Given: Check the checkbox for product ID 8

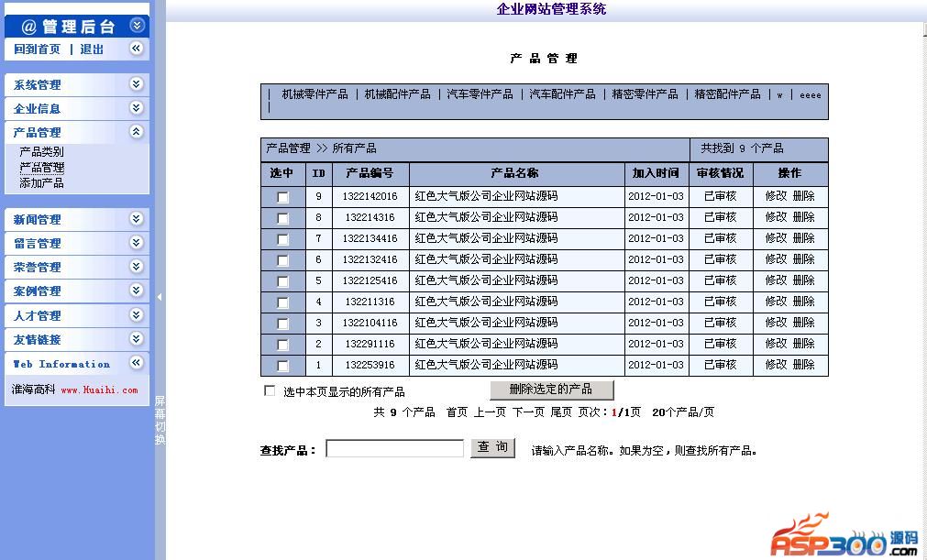Looking at the screenshot, I should tap(283, 218).
